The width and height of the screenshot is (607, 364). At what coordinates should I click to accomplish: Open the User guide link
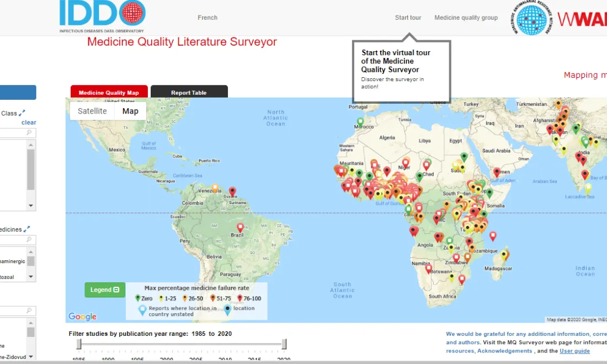[x=574, y=350]
